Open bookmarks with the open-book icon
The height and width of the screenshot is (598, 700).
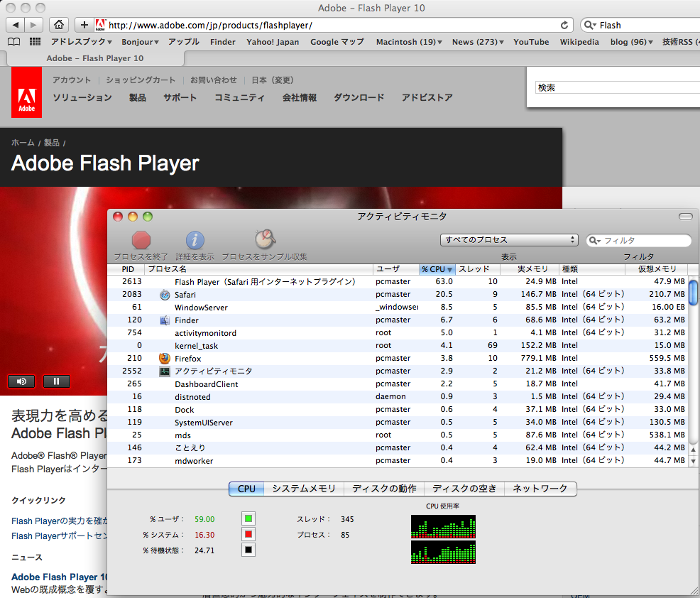point(13,42)
